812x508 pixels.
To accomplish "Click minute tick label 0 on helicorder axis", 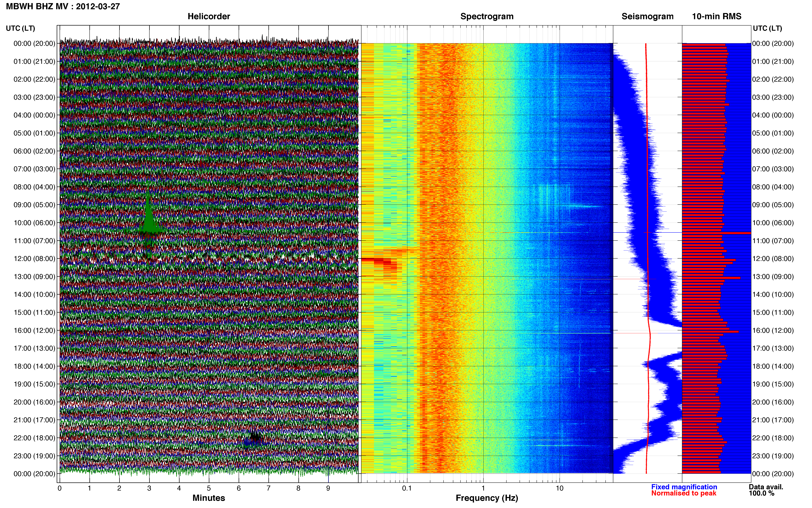I will coord(59,488).
